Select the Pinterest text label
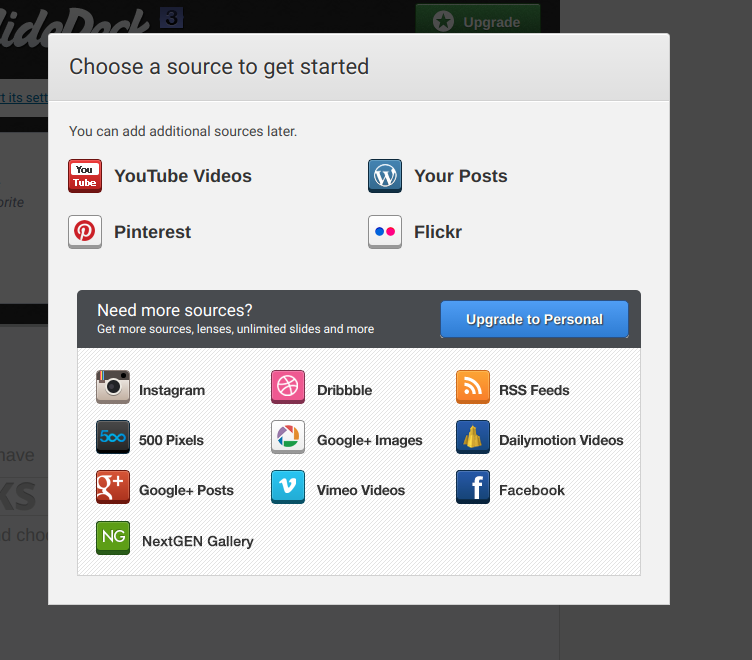 [x=153, y=232]
